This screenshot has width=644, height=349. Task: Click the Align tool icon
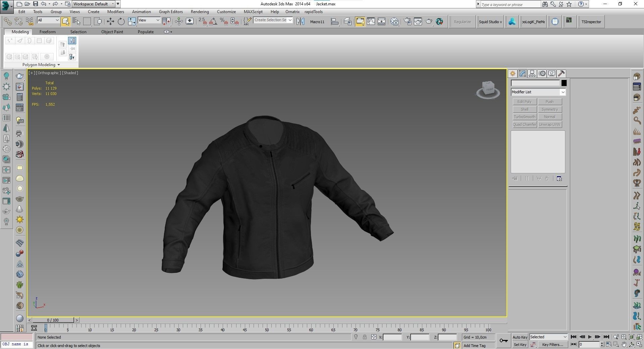point(334,22)
